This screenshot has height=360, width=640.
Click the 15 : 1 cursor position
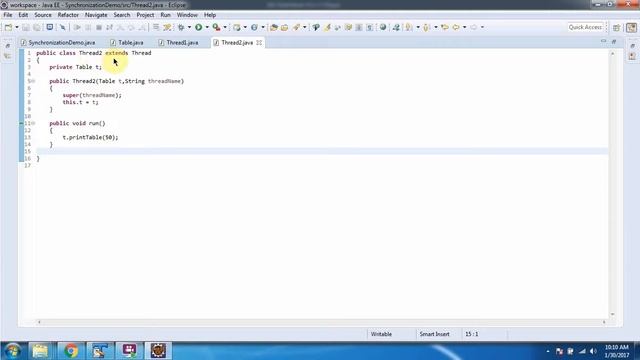tap(471, 334)
